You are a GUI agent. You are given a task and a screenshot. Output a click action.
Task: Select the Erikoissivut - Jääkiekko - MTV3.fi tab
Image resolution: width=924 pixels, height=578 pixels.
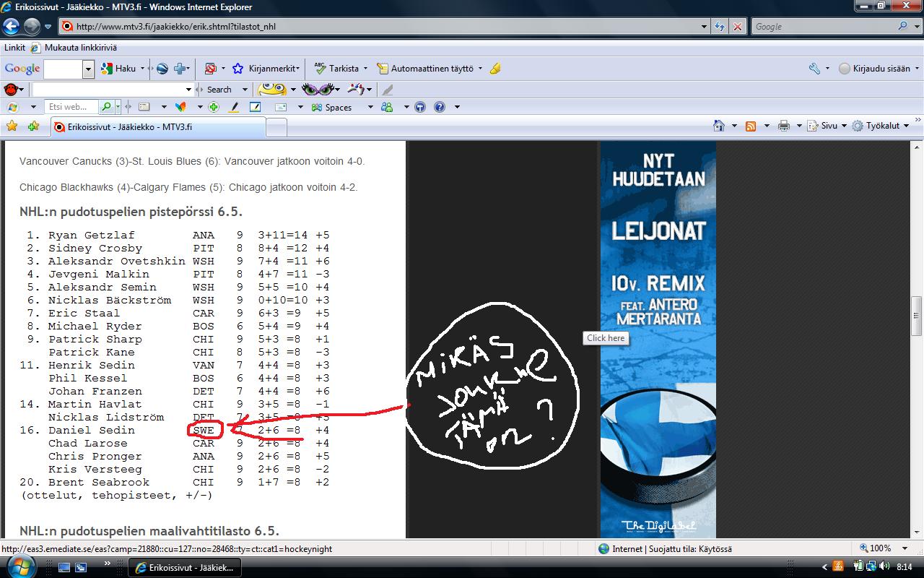point(157,126)
